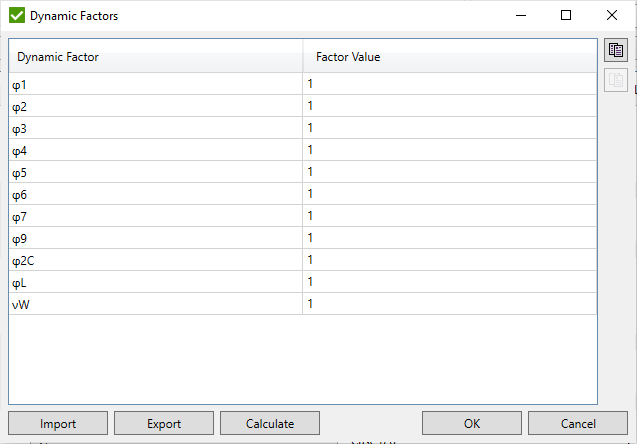Edit the factor value for φ7
Screen dimensions: 637x444
coord(450,216)
